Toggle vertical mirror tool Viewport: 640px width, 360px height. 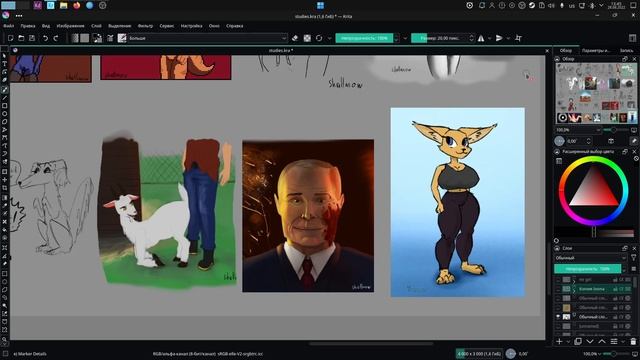[x=499, y=38]
